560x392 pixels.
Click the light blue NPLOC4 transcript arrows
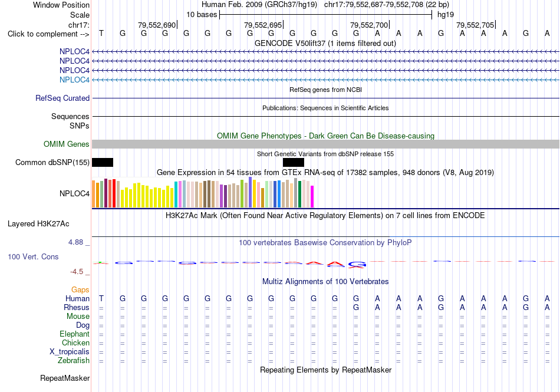(x=325, y=80)
